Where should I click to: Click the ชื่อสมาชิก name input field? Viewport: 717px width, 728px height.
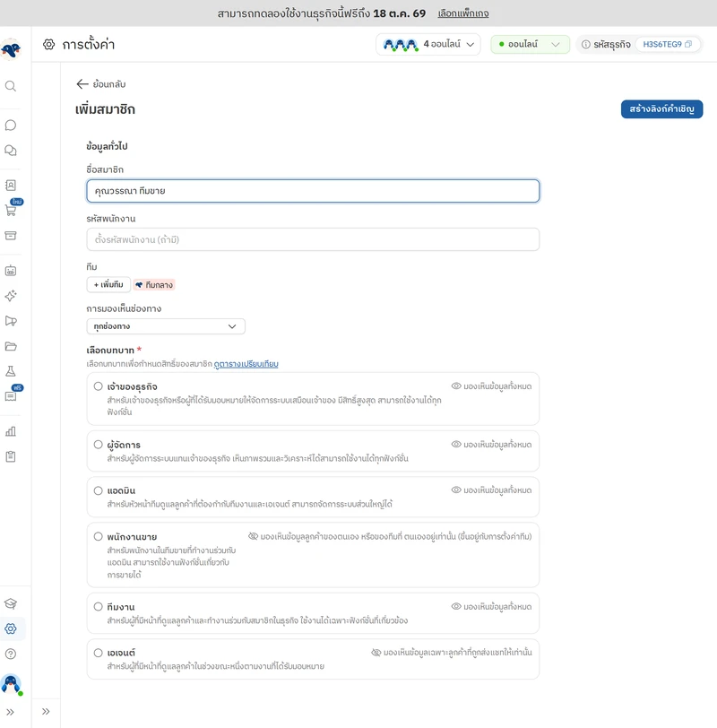[x=313, y=191]
